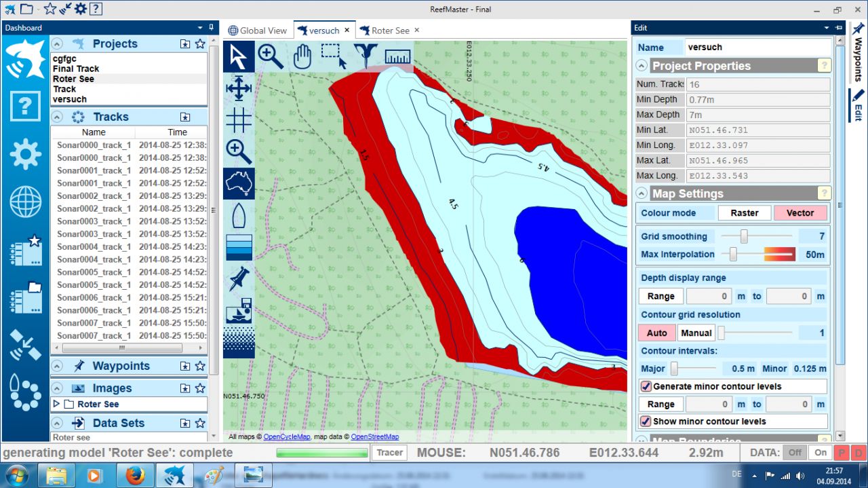Adjust the Grid smoothing slider
The image size is (868, 488).
tap(744, 236)
